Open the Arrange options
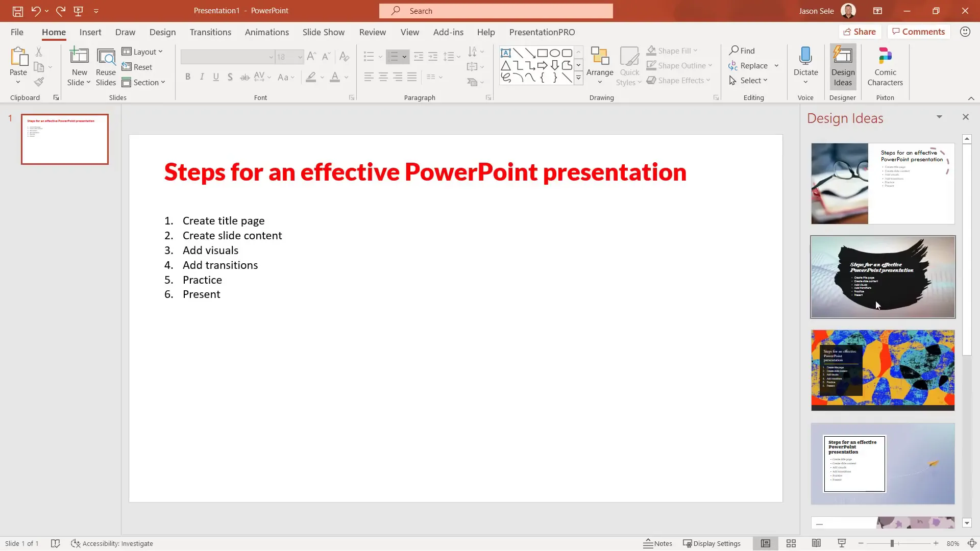The height and width of the screenshot is (551, 980). 600,66
